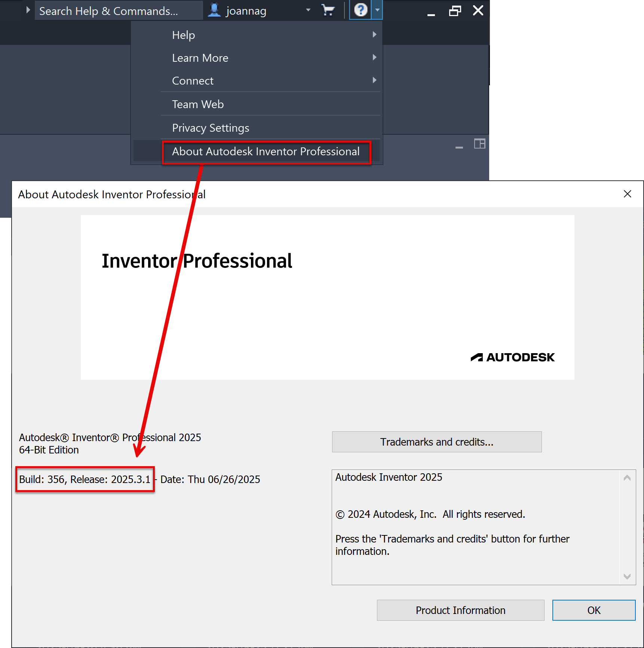Select Team Web menu item
Image resolution: width=644 pixels, height=648 pixels.
(x=257, y=104)
